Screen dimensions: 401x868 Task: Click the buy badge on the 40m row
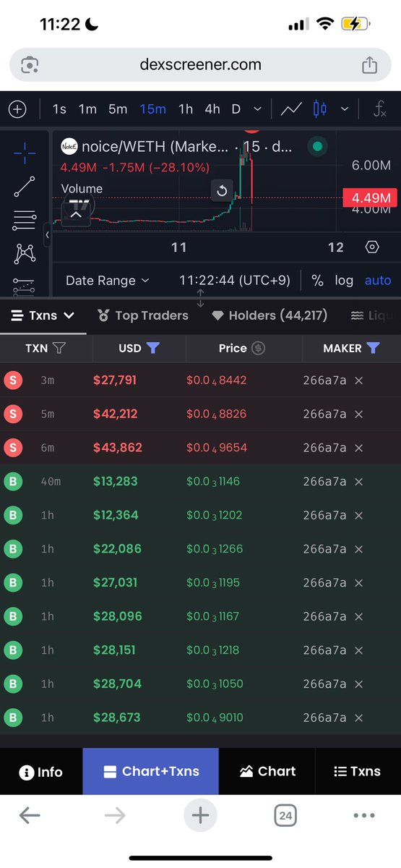coord(13,482)
